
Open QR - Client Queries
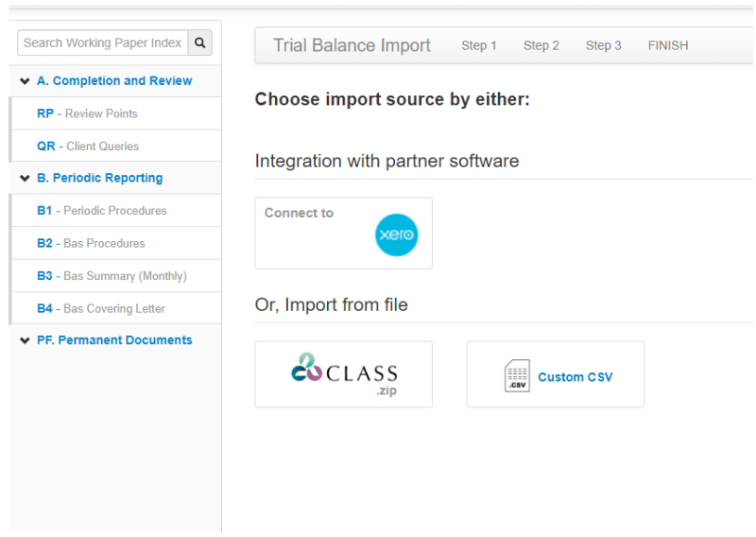pos(87,147)
